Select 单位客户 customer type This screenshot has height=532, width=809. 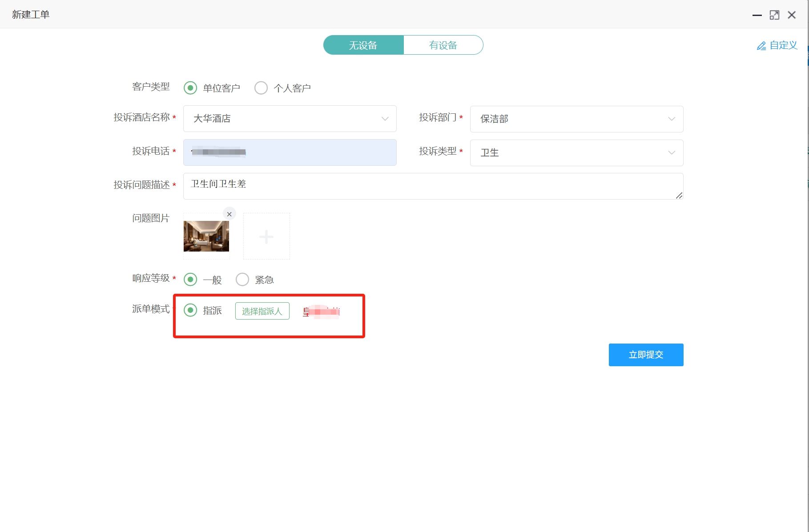pyautogui.click(x=190, y=88)
